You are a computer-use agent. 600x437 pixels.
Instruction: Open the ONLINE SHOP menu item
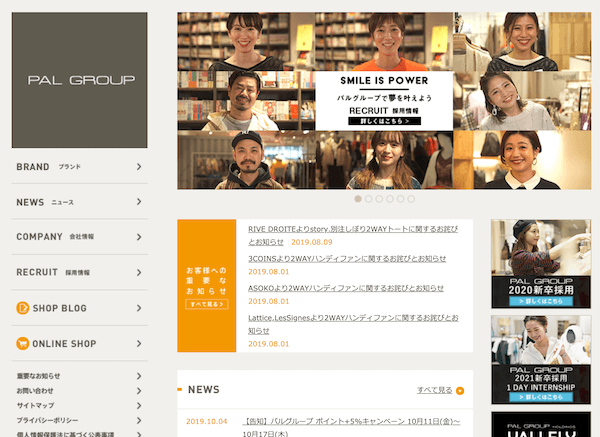point(80,344)
